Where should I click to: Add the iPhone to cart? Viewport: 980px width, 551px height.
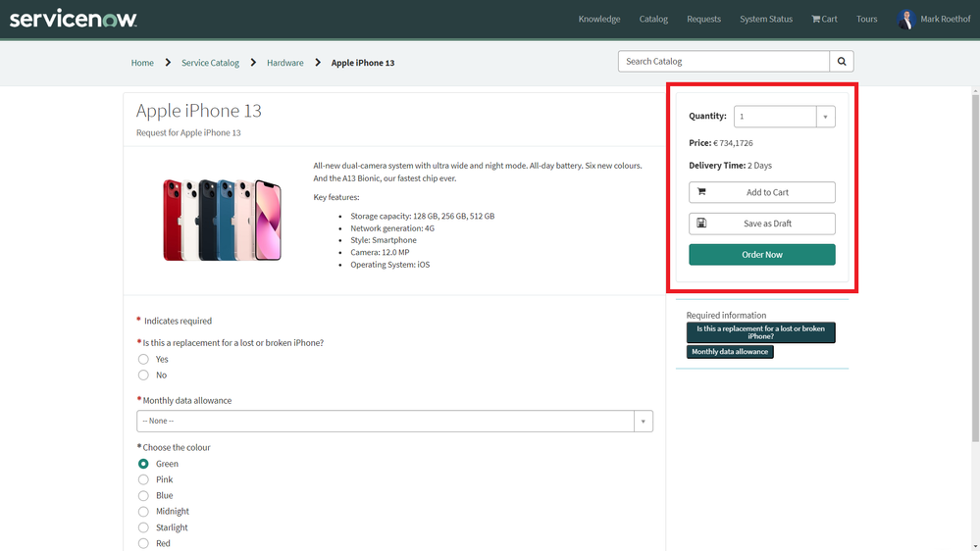[x=762, y=192]
